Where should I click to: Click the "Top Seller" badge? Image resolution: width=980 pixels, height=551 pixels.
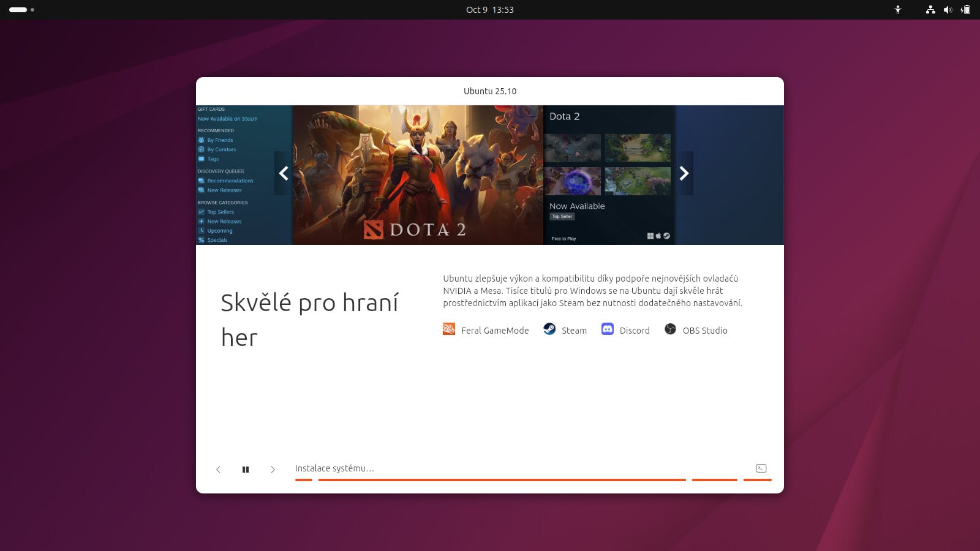click(x=562, y=217)
